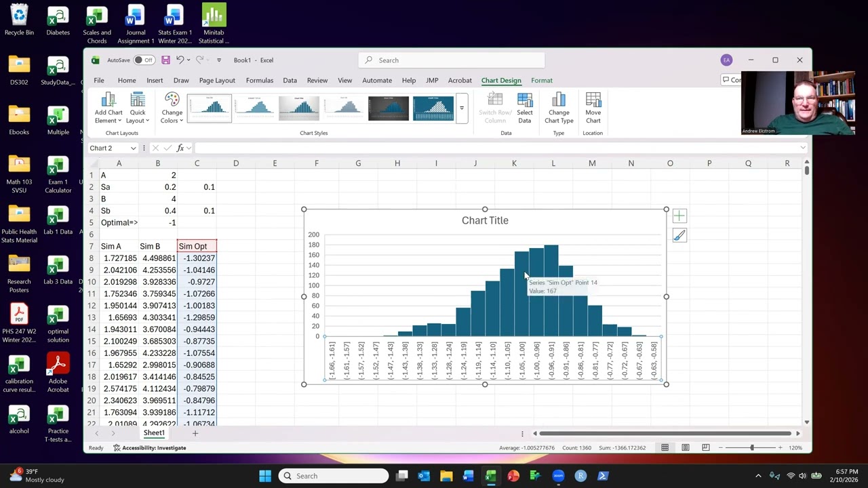
Task: Click the Change Chart Type button
Action: coord(559,108)
